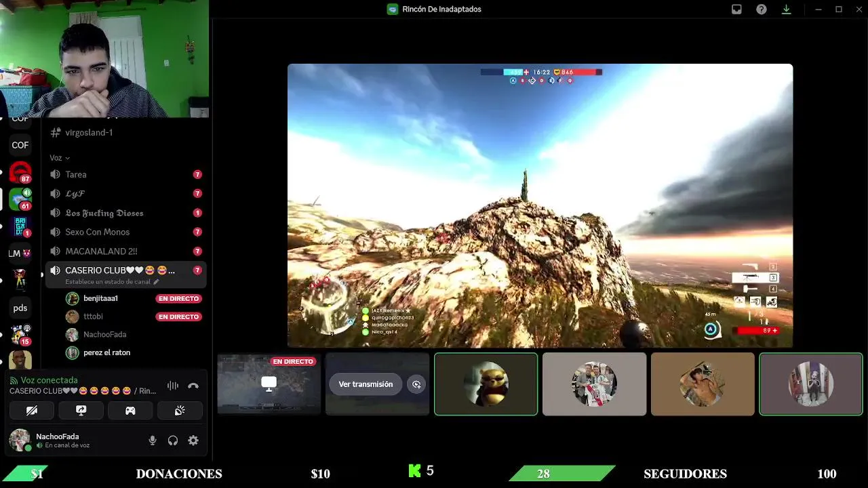This screenshot has width=868, height=488.
Task: Click the Kick logo viewer count
Action: (420, 470)
